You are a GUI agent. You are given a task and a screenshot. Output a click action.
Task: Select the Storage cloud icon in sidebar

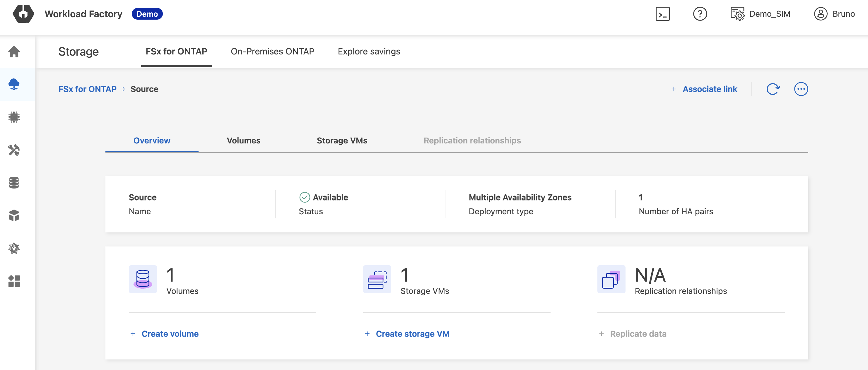(14, 84)
